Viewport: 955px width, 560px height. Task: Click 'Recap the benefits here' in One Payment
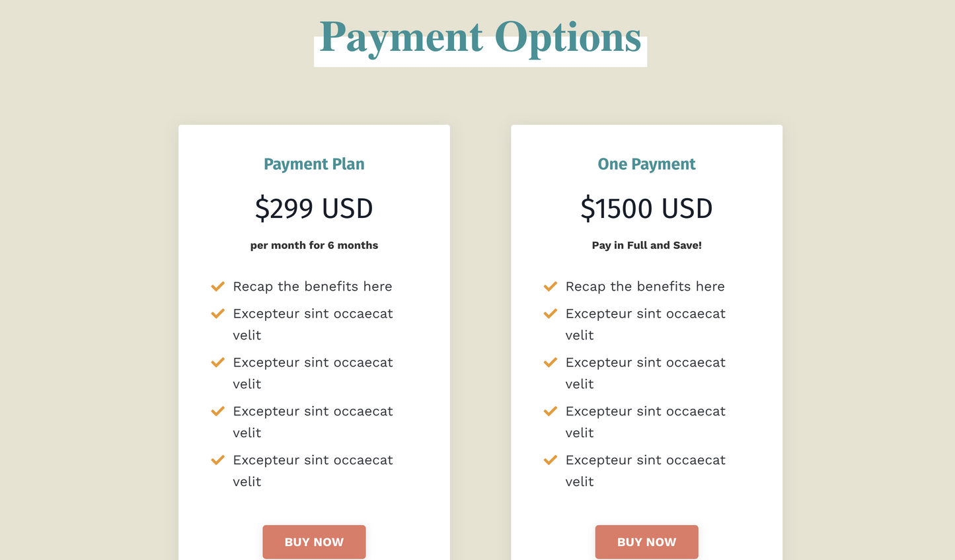coord(645,287)
